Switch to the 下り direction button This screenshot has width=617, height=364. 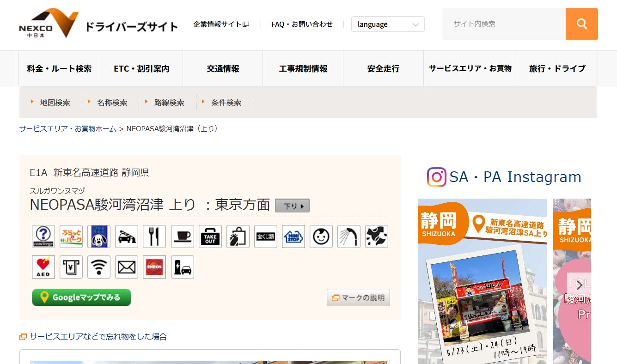[x=292, y=206]
